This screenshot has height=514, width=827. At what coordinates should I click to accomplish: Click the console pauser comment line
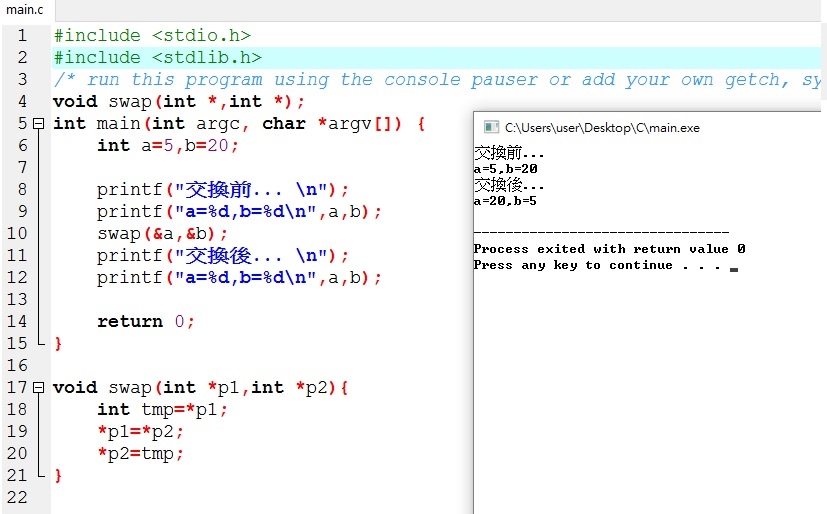coord(437,80)
